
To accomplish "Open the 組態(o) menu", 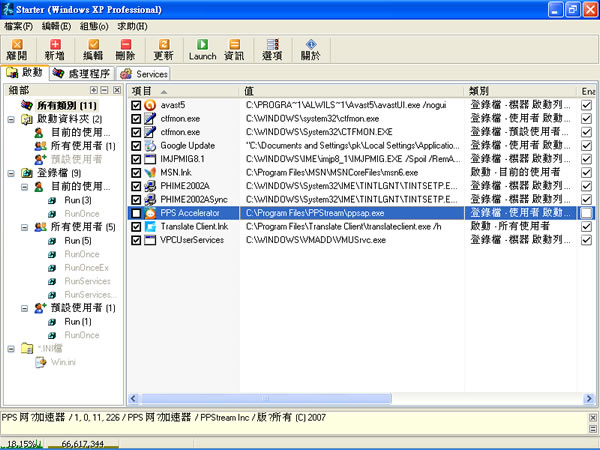I will (x=94, y=26).
